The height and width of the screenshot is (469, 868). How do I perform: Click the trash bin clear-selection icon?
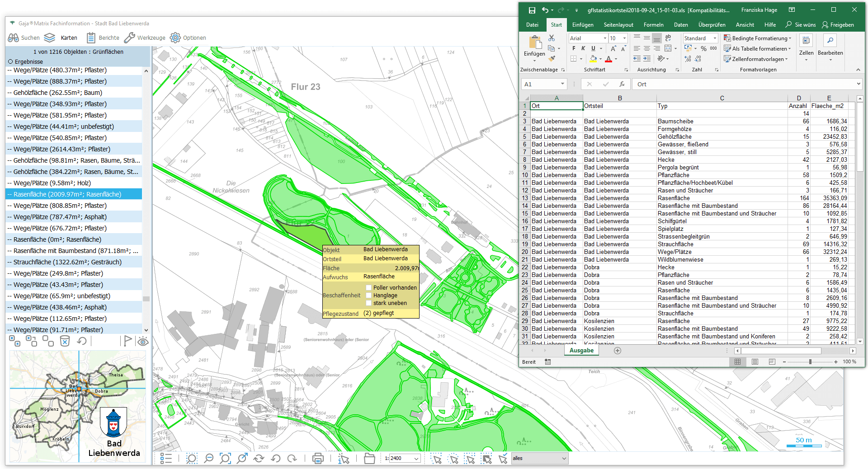coord(65,341)
